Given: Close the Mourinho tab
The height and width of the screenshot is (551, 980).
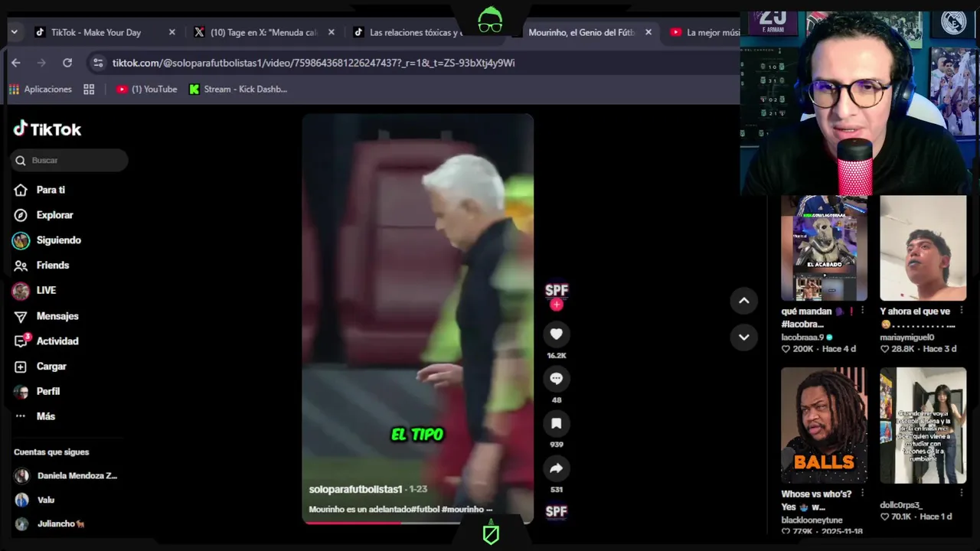Looking at the screenshot, I should tap(648, 32).
